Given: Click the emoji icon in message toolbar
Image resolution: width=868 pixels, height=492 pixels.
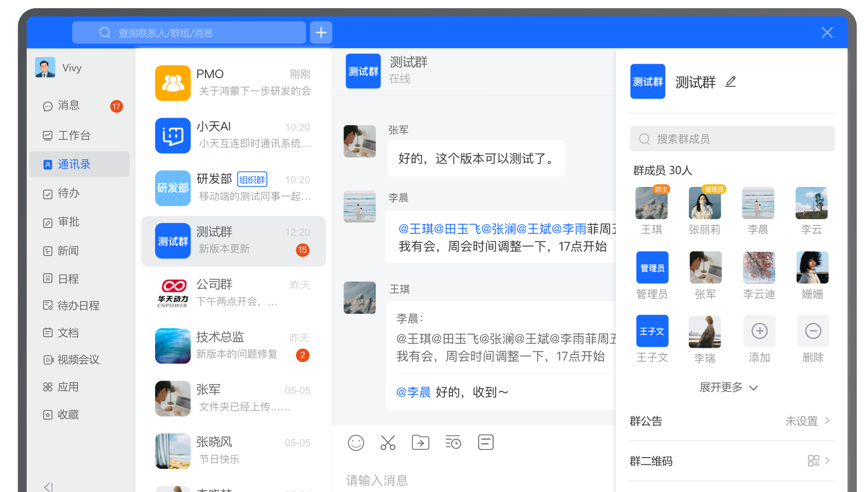Looking at the screenshot, I should 356,443.
